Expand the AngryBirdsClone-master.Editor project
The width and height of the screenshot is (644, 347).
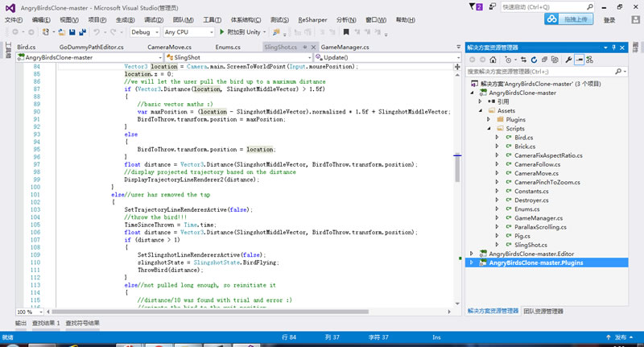[472, 254]
